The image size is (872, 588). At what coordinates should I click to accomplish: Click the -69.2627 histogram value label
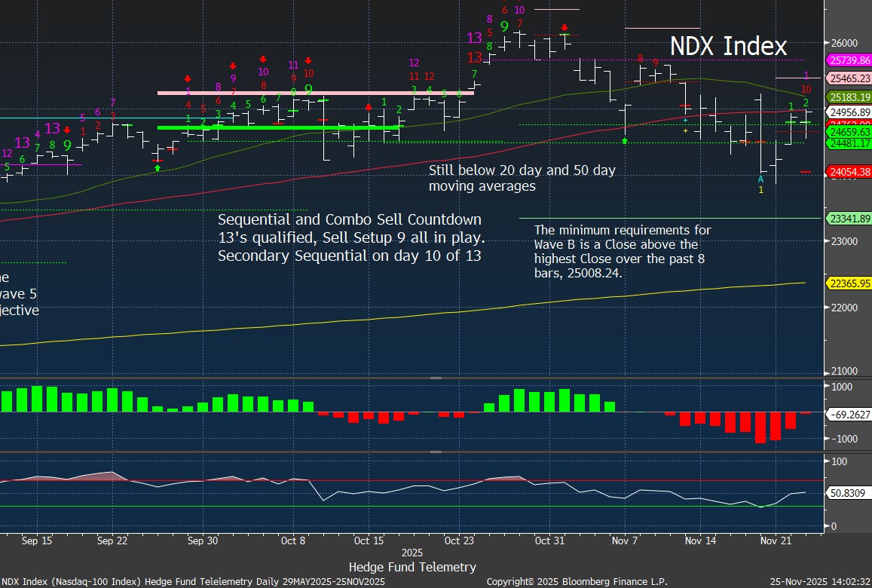849,413
